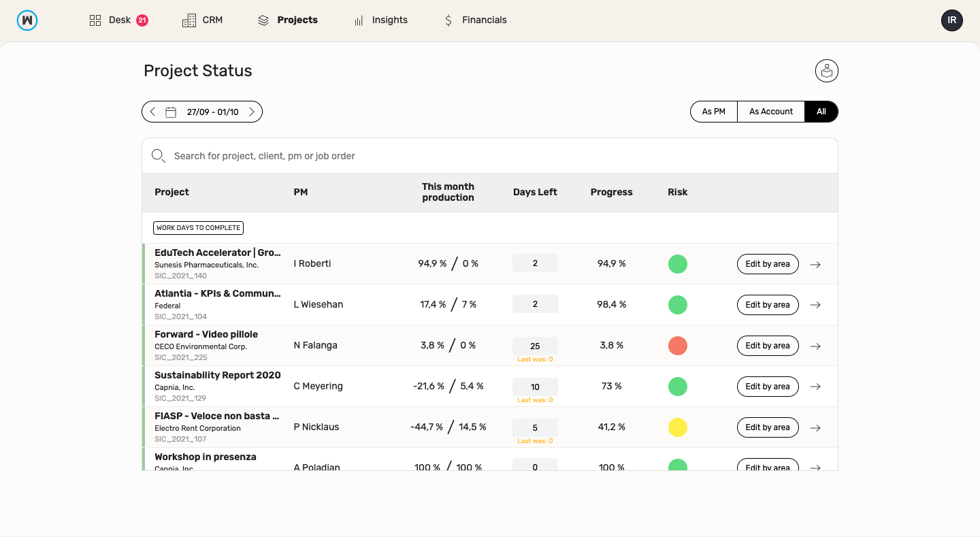Viewport: 980px width, 537px height.
Task: Click Edit by area for Atlantia project
Action: (x=767, y=305)
